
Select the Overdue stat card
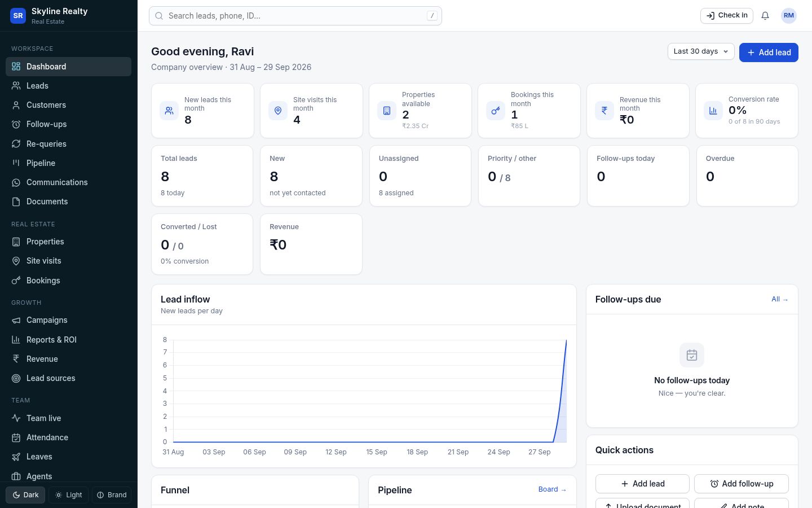click(x=747, y=176)
